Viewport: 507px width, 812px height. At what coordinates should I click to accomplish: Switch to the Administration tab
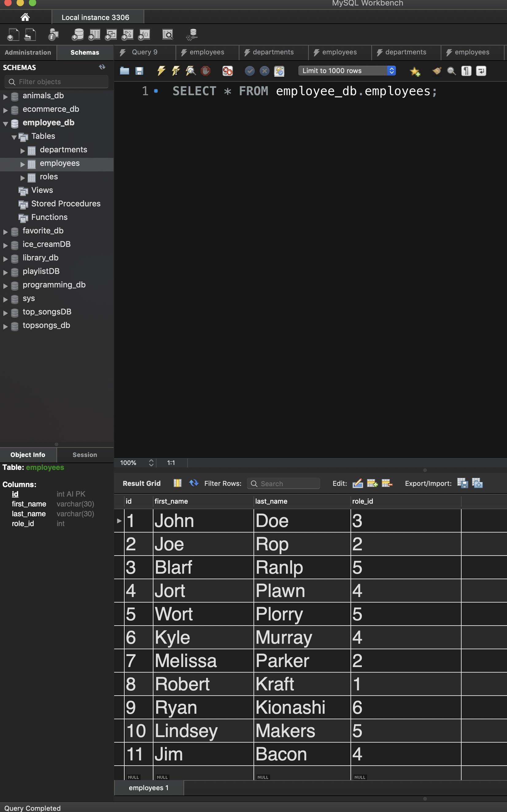tap(28, 52)
